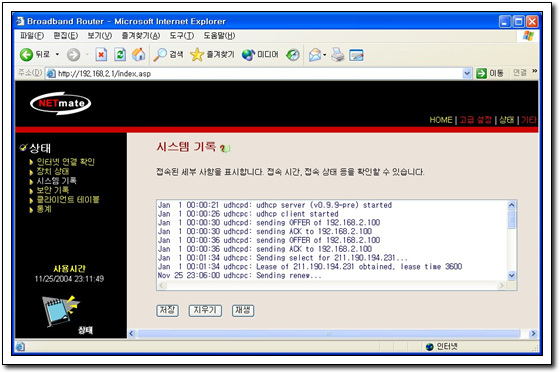Image resolution: width=560 pixels, height=373 pixels.
Task: Open Search (검색) magnifier icon
Action: pos(160,55)
